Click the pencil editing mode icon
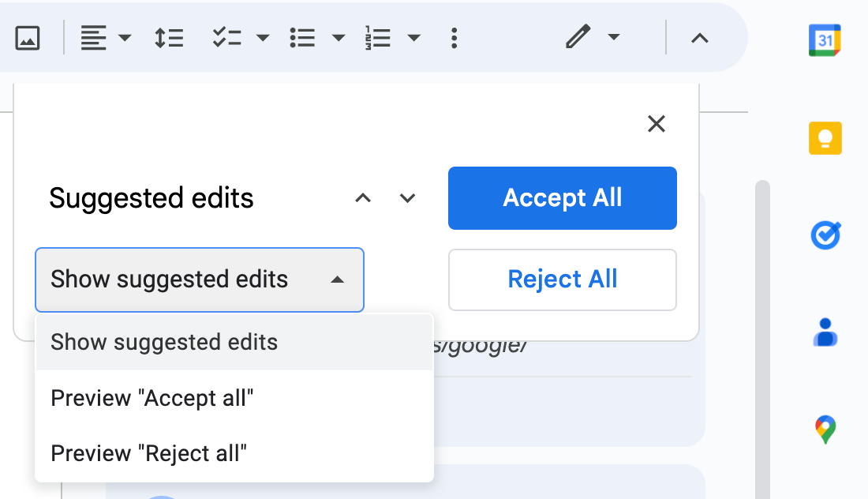Screen dimensions: 868x499 tap(578, 37)
